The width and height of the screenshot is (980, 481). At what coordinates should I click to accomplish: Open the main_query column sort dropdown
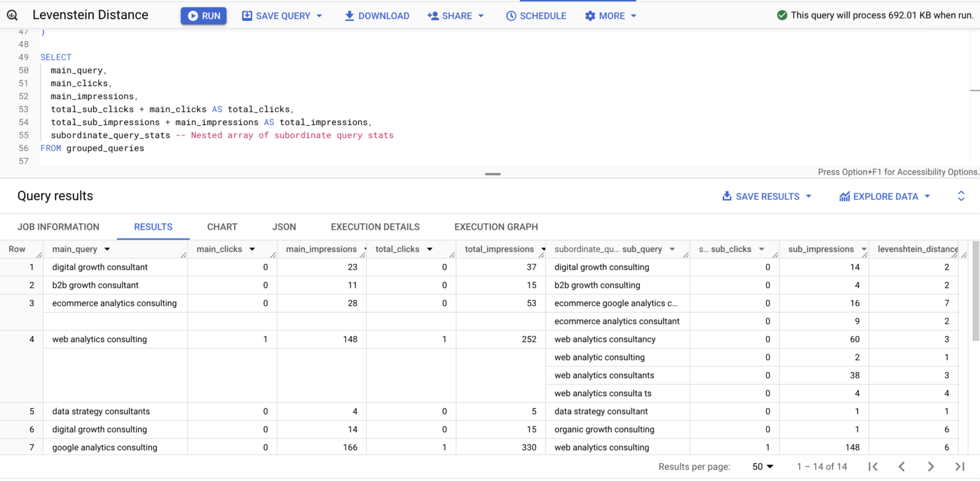click(x=107, y=249)
